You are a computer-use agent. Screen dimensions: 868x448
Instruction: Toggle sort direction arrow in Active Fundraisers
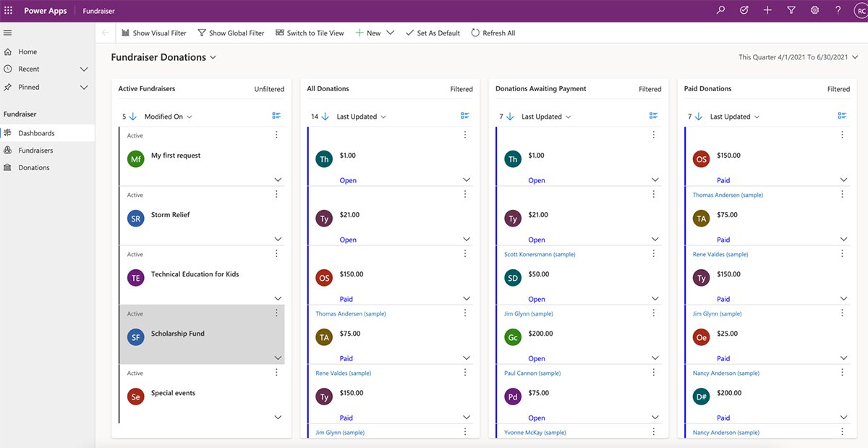pos(132,117)
